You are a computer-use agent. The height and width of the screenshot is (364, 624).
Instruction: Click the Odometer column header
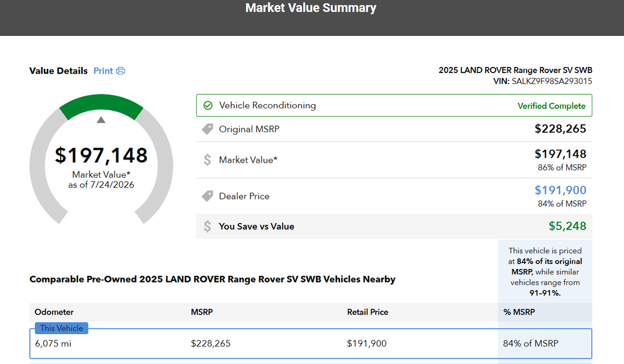(54, 312)
